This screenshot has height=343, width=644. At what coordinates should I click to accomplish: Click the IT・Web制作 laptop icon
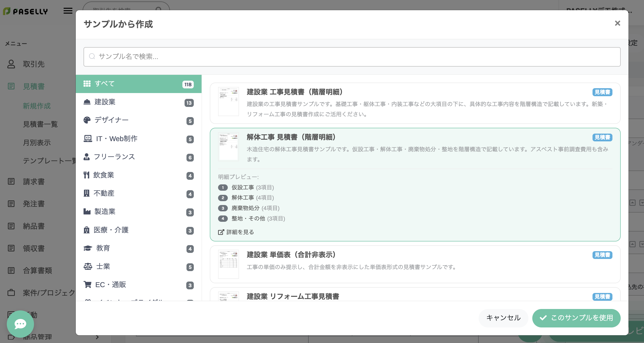88,138
